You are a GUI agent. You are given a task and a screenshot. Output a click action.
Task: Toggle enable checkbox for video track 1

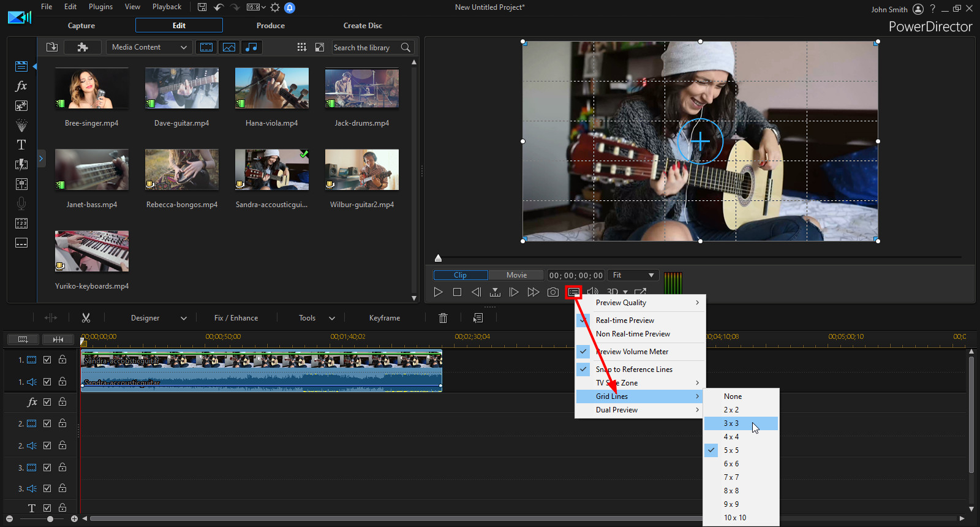(47, 360)
